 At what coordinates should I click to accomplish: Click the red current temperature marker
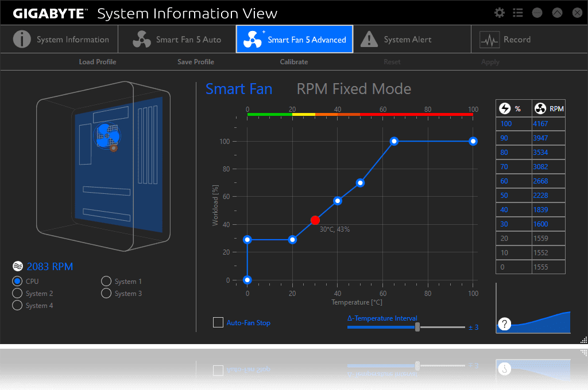tap(315, 220)
